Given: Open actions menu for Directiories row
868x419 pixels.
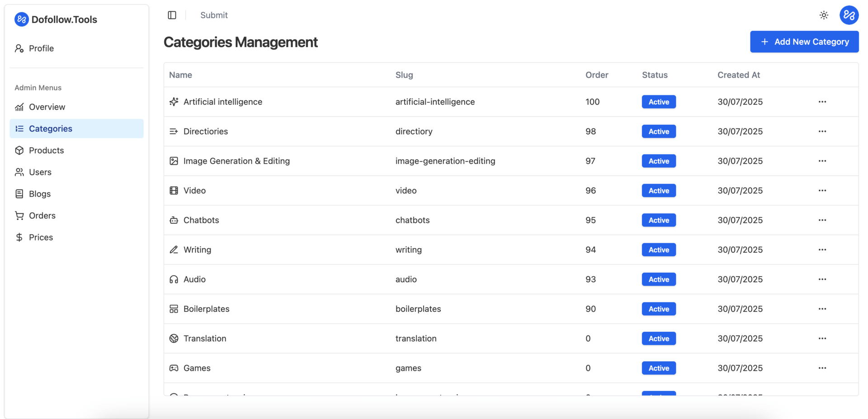Looking at the screenshot, I should (822, 132).
